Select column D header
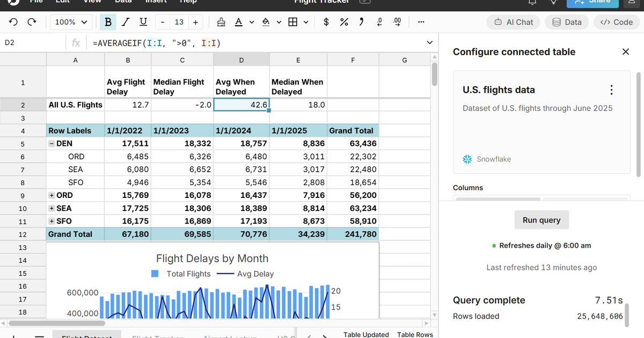The width and height of the screenshot is (644, 338). pos(241,60)
